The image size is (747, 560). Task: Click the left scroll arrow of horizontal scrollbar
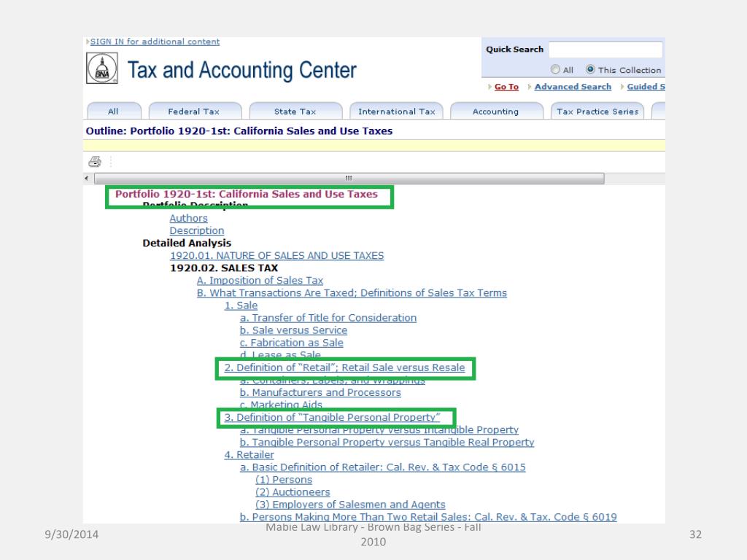87,179
